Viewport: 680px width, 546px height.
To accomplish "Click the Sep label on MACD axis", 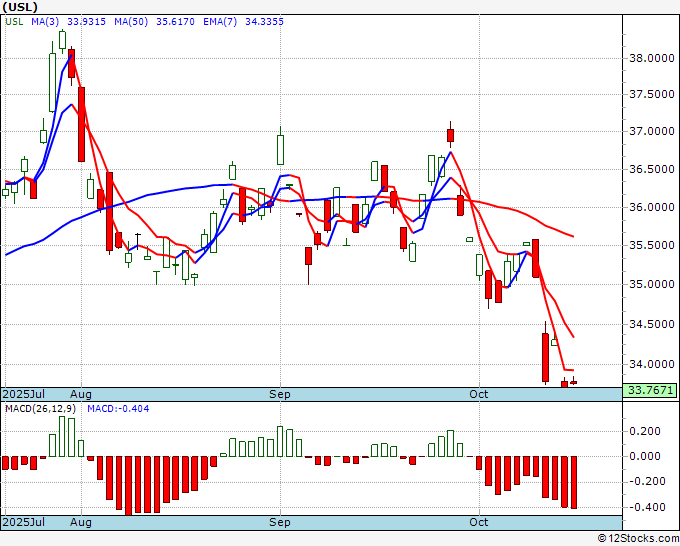I will [280, 522].
